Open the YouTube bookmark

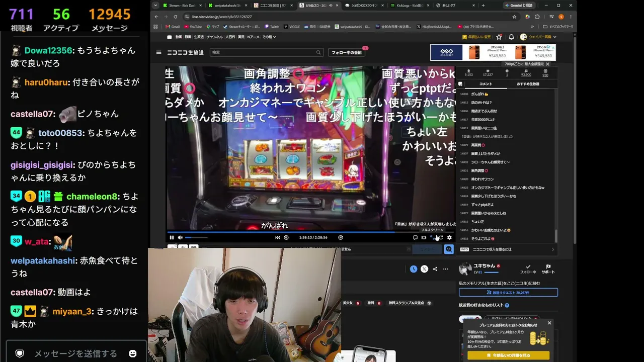click(x=193, y=27)
